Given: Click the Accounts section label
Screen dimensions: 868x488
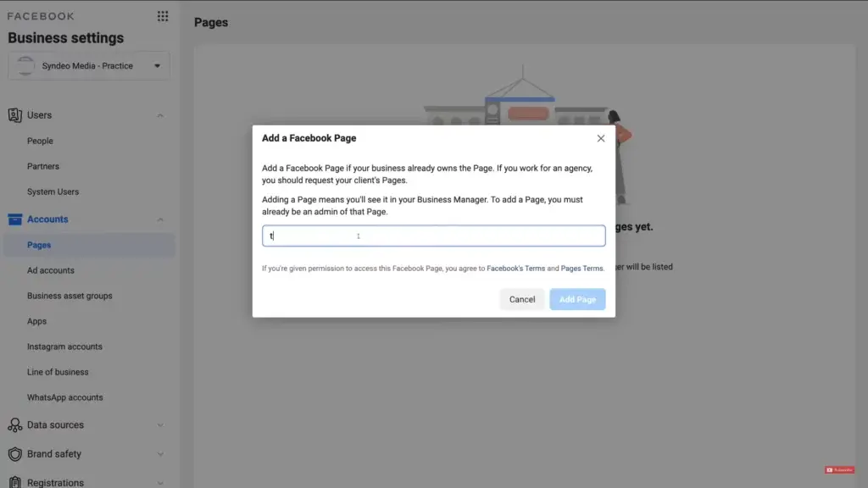Looking at the screenshot, I should tap(47, 219).
